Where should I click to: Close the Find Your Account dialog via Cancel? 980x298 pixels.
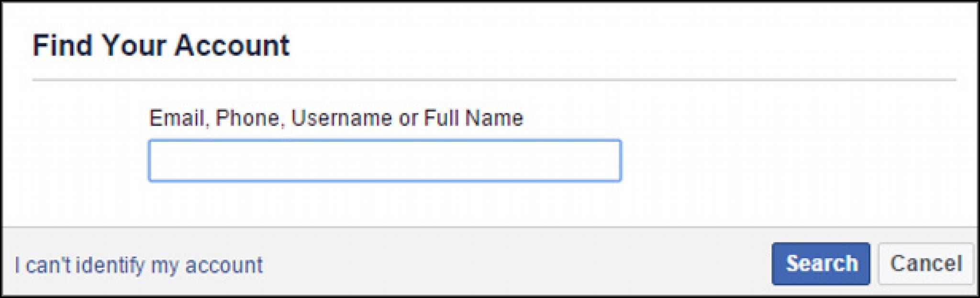tap(925, 264)
